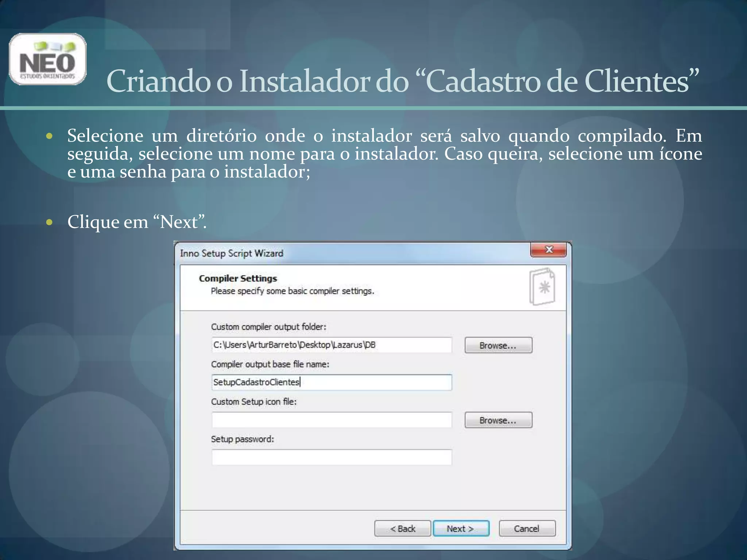Click the "Inno Setup Script Wizard" title text
This screenshot has height=560, width=747.
pyautogui.click(x=232, y=253)
